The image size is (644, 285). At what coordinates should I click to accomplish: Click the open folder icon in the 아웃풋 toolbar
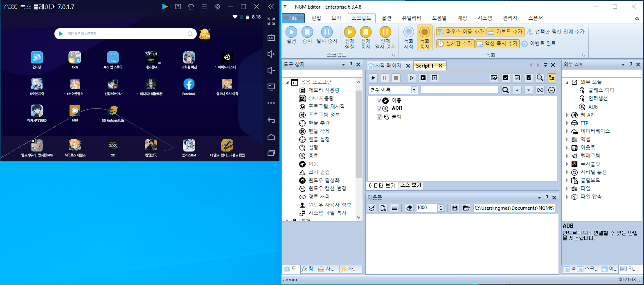466,208
